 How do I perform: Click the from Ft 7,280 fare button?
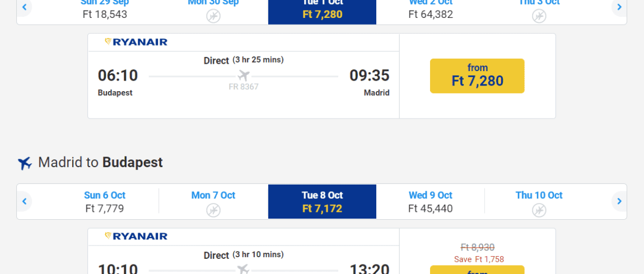click(477, 76)
